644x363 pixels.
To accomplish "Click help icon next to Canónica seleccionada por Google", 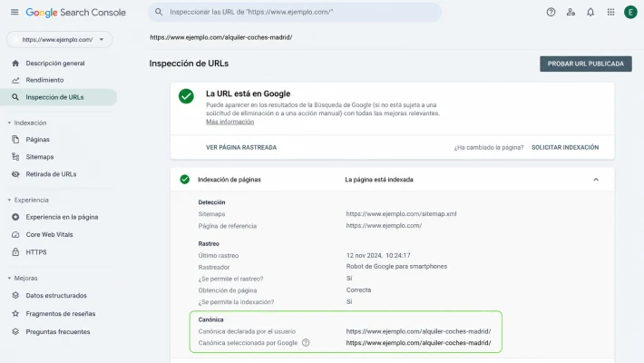I will pyautogui.click(x=306, y=342).
